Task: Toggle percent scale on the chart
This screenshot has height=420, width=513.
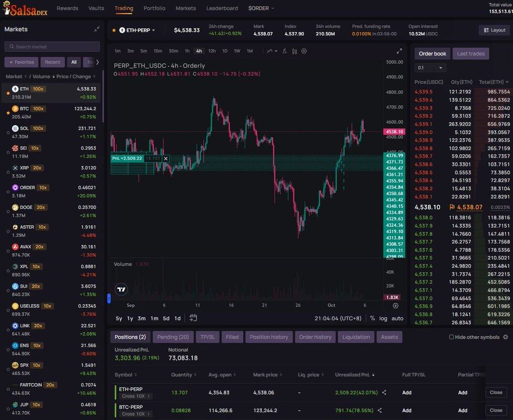Action: [372, 318]
